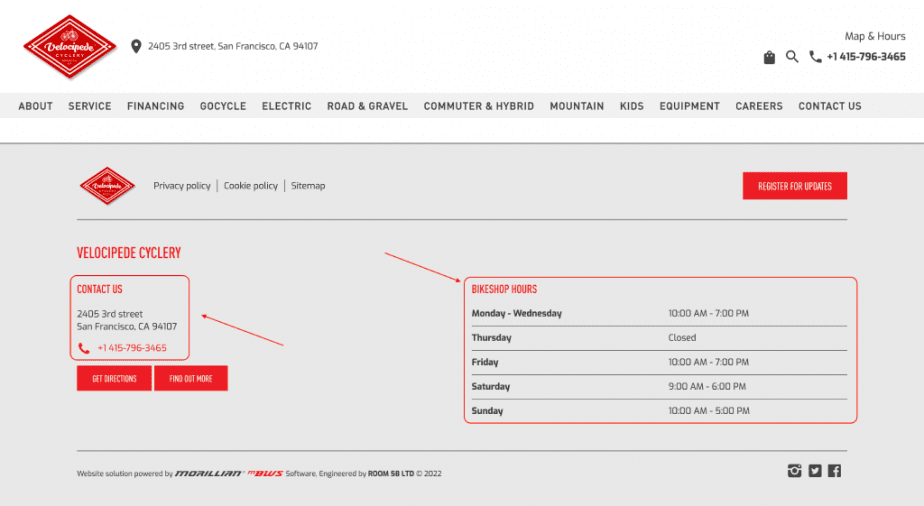Viewport: 924px width, 506px height.
Task: Open the EQUIPMENT menu item
Action: 689,106
